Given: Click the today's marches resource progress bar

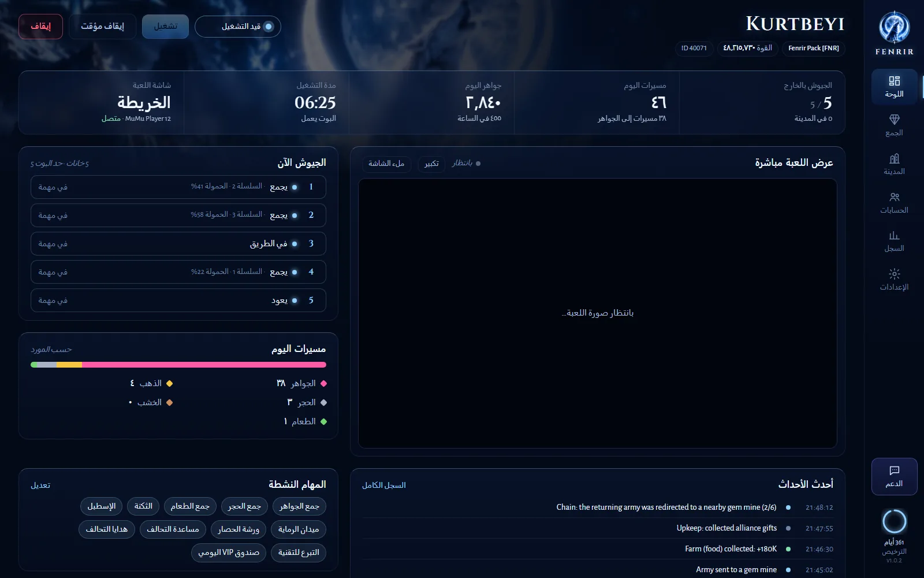Looking at the screenshot, I should [x=178, y=365].
